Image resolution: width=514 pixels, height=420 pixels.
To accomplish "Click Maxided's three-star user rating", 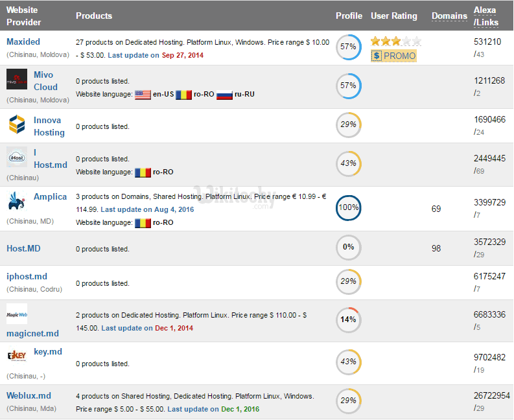I will [395, 41].
